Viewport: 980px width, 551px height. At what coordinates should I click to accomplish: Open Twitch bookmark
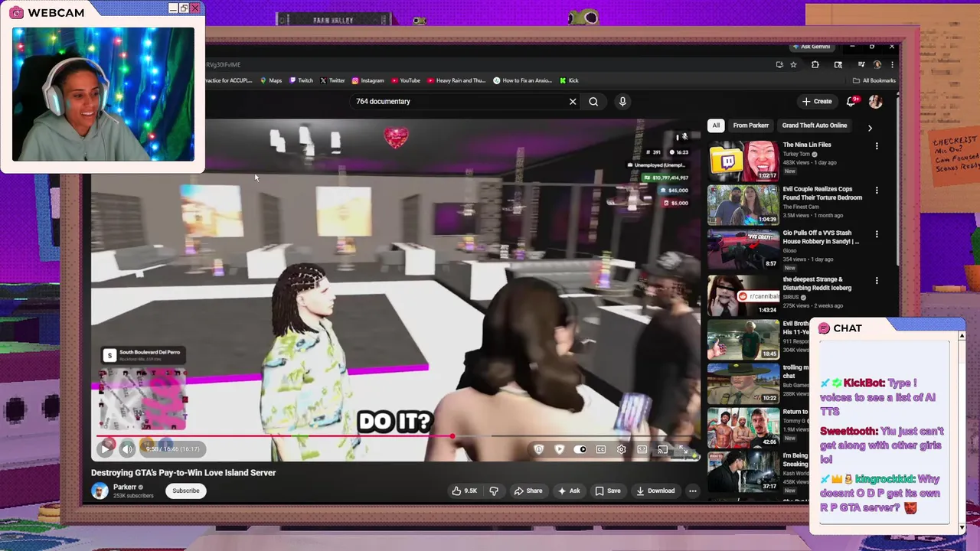pyautogui.click(x=301, y=80)
